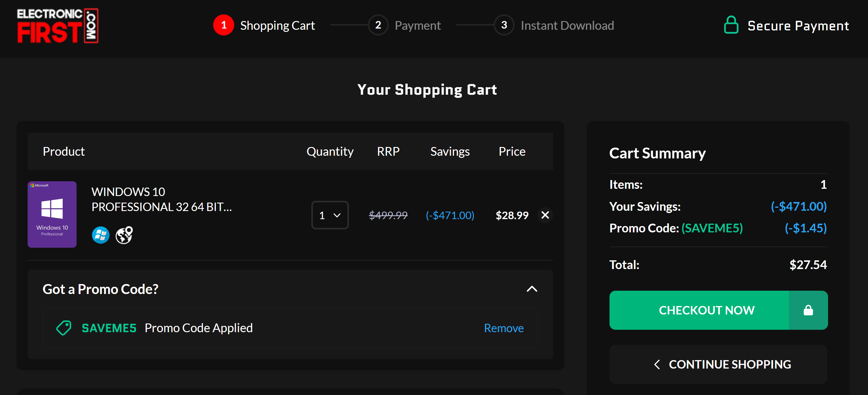Viewport: 868px width, 395px height.
Task: Select the Payment step 2 circle
Action: (x=378, y=25)
